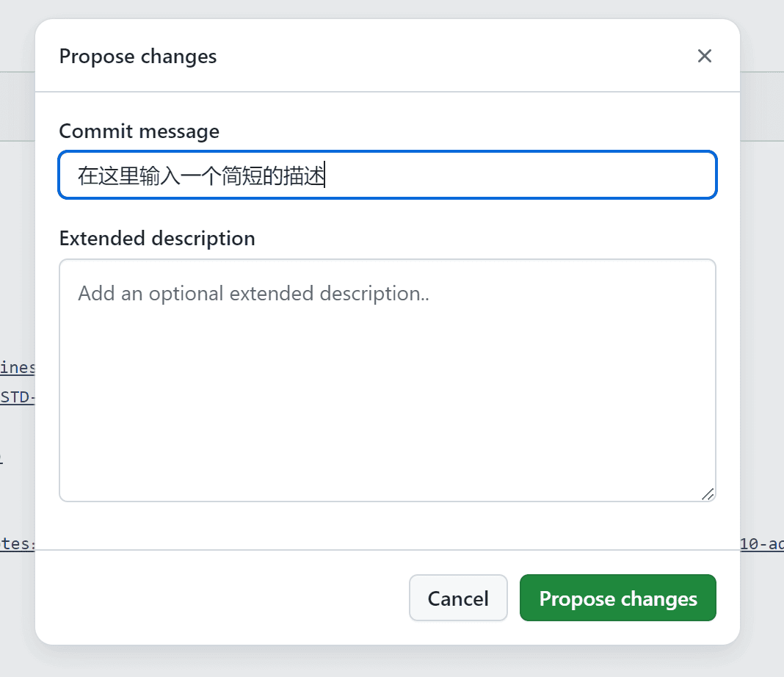Submit with the green Propose changes button
Viewport: 784px width, 677px height.
(617, 598)
